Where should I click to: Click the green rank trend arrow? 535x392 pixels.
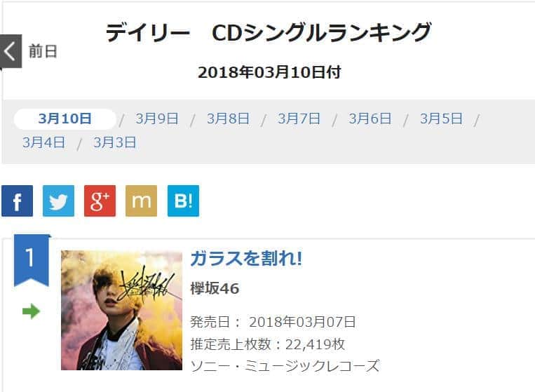(x=31, y=311)
